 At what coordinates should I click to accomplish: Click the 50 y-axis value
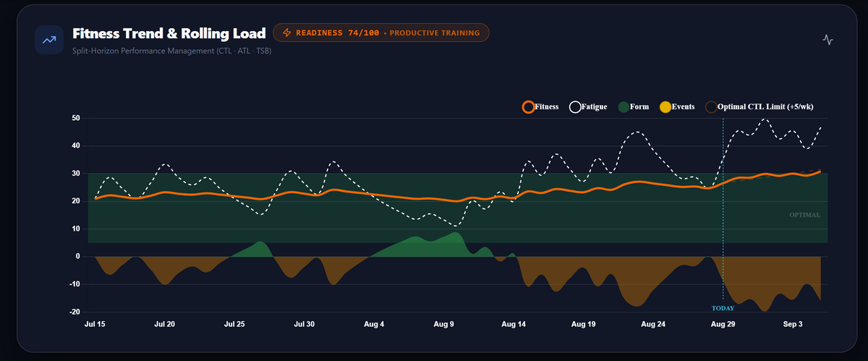click(x=76, y=118)
